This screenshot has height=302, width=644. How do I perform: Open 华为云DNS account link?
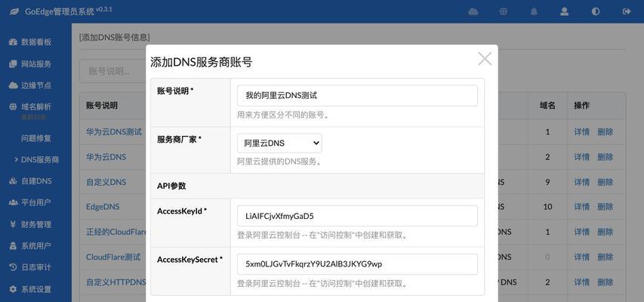tap(106, 157)
